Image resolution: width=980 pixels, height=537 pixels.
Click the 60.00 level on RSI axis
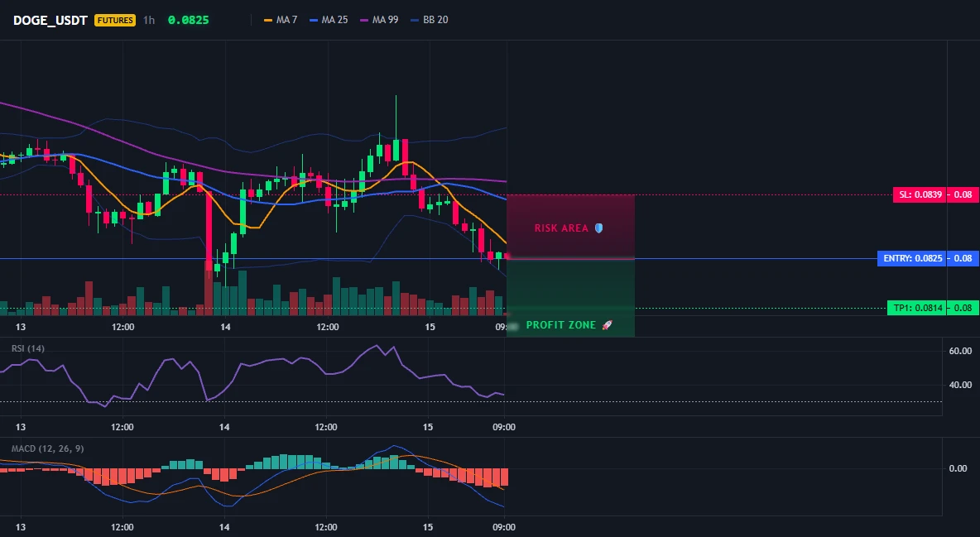point(960,351)
